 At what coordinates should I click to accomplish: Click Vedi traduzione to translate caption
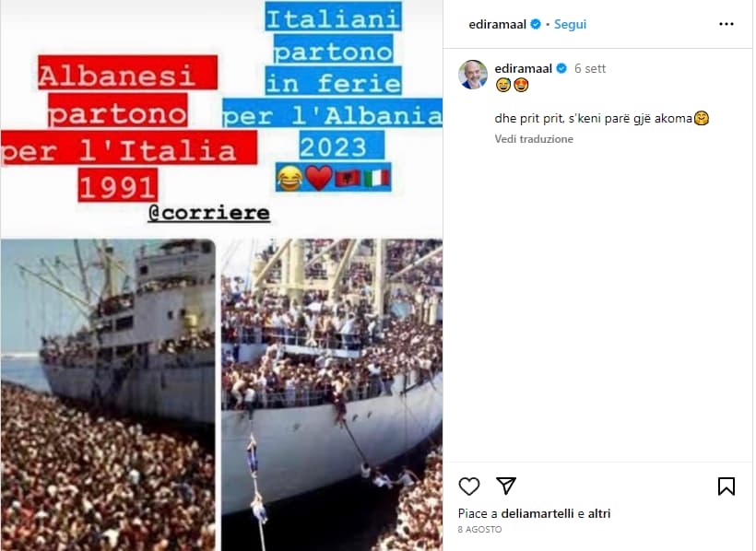534,139
